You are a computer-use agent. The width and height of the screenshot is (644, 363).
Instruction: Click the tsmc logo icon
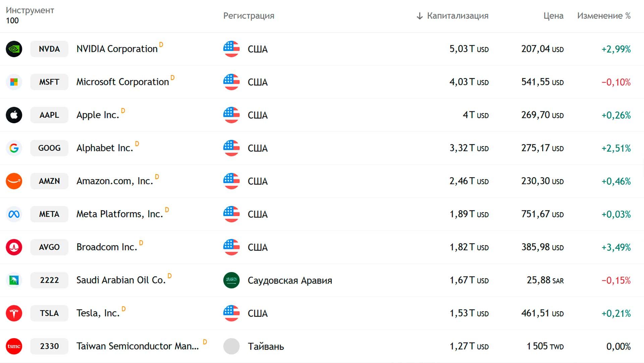point(14,346)
